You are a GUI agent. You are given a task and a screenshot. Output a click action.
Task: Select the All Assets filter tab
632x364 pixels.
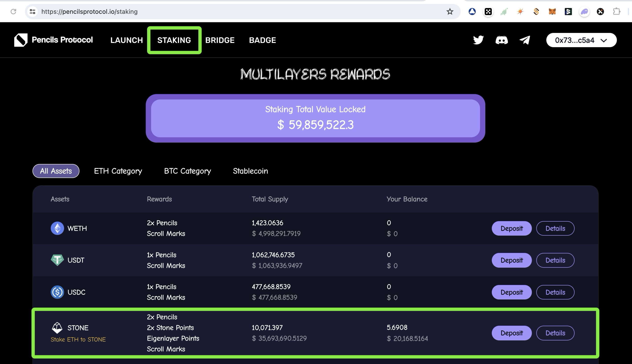(56, 171)
